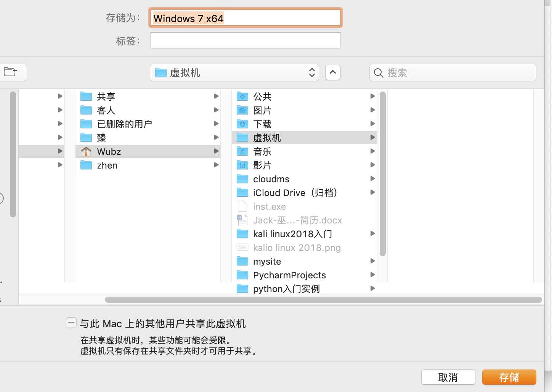Screen dimensions: 552x392
Task: Click the leftmost column vertical scrollbar
Action: (13, 154)
